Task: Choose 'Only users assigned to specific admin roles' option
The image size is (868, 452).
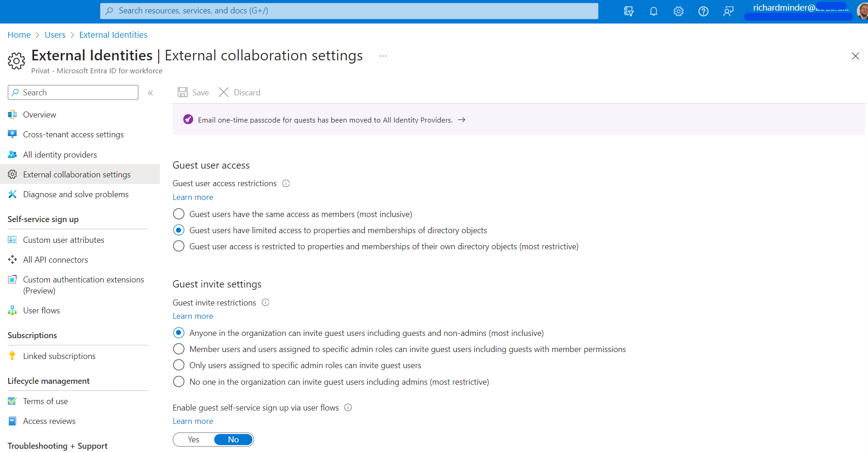Action: tap(179, 365)
